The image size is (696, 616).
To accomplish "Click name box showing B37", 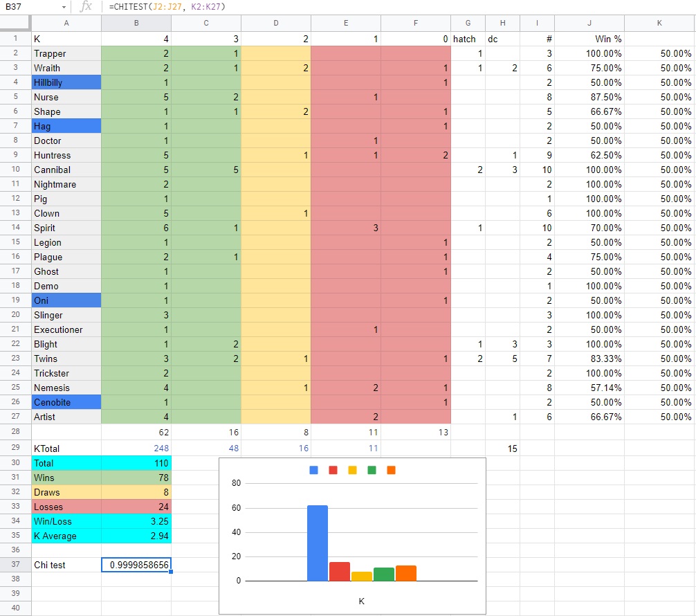I will 13,7.
